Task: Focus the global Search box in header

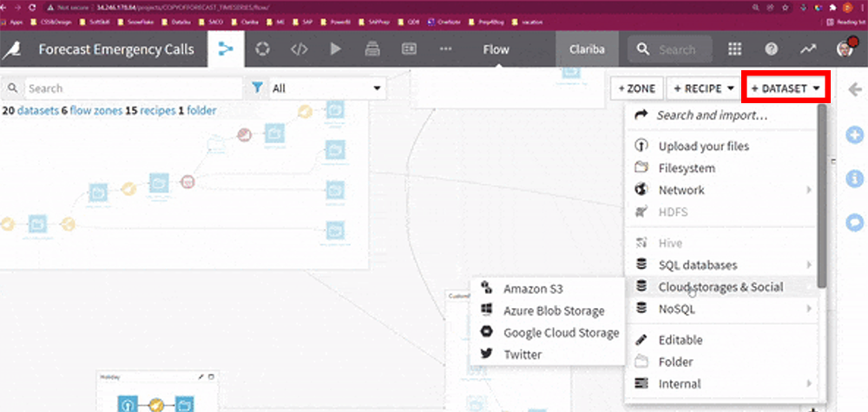Action: click(670, 49)
